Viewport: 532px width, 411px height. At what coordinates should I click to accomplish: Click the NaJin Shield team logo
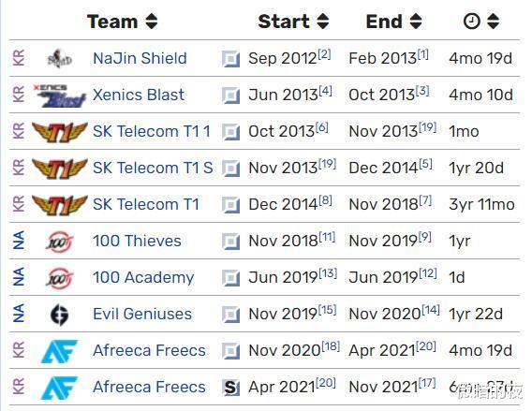[59, 59]
